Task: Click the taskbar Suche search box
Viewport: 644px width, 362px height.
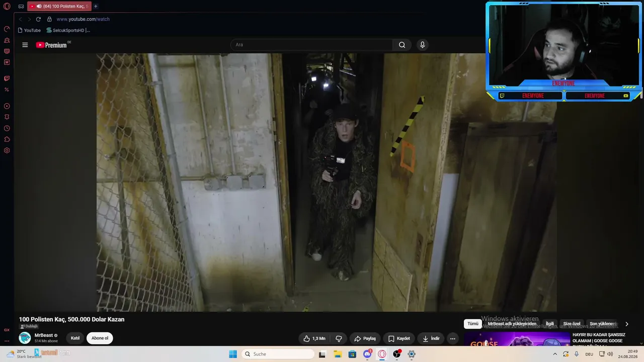Action: pos(278,354)
